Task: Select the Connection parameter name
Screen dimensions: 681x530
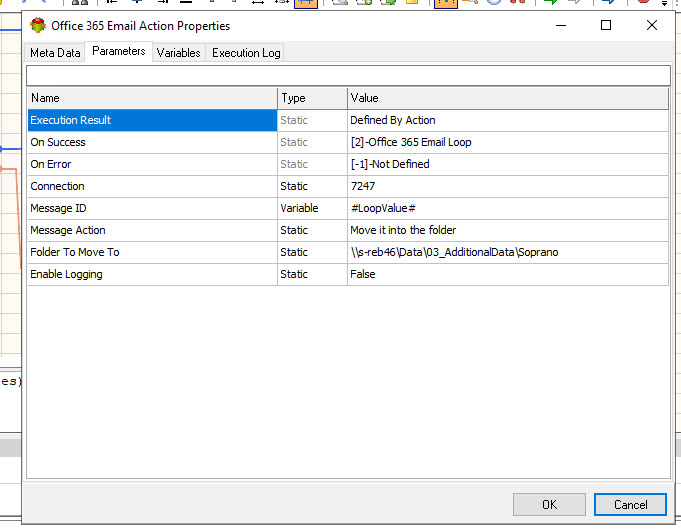Action: (152, 186)
